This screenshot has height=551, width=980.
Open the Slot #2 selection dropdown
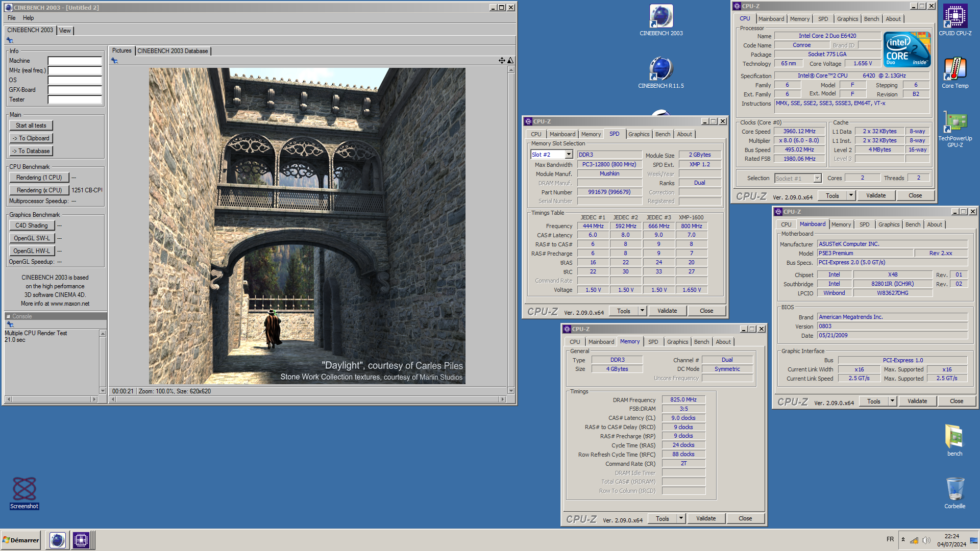tap(569, 155)
